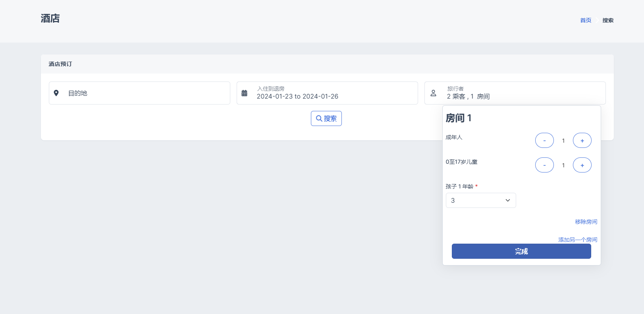Click the 房间 1 heading
This screenshot has width=644, height=314.
459,118
